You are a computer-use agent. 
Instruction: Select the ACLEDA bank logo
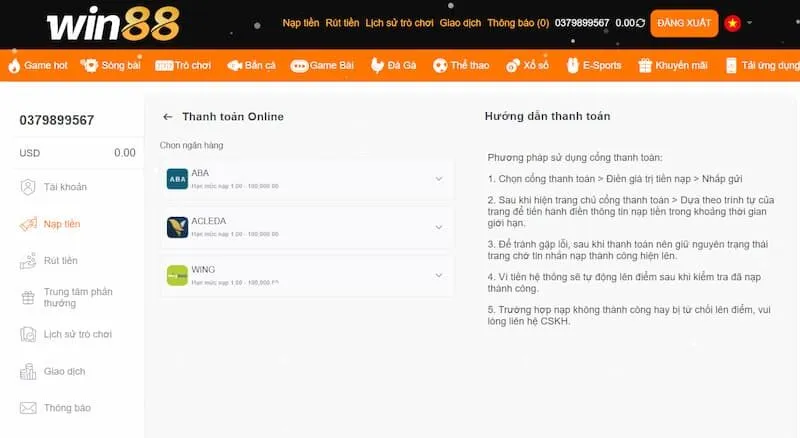click(177, 227)
